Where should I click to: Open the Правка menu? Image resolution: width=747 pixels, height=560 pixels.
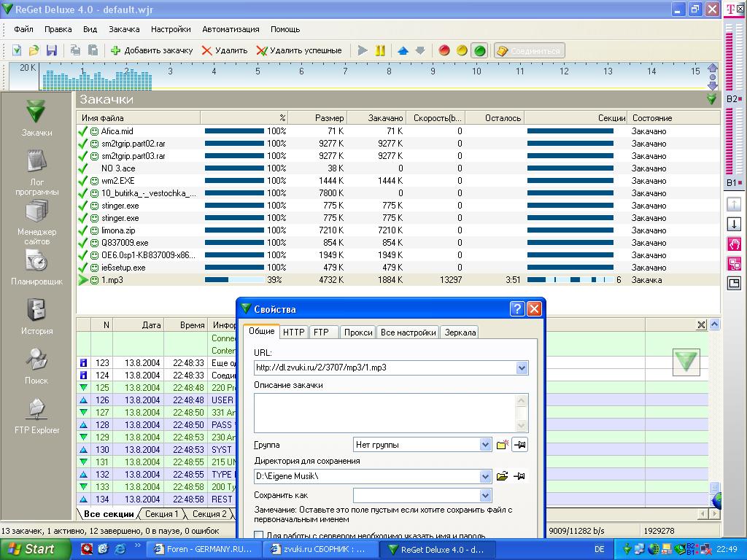coord(58,29)
